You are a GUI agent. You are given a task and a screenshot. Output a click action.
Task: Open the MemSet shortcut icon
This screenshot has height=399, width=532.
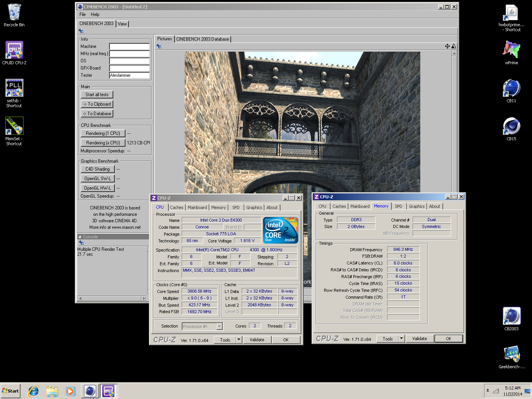click(x=14, y=131)
